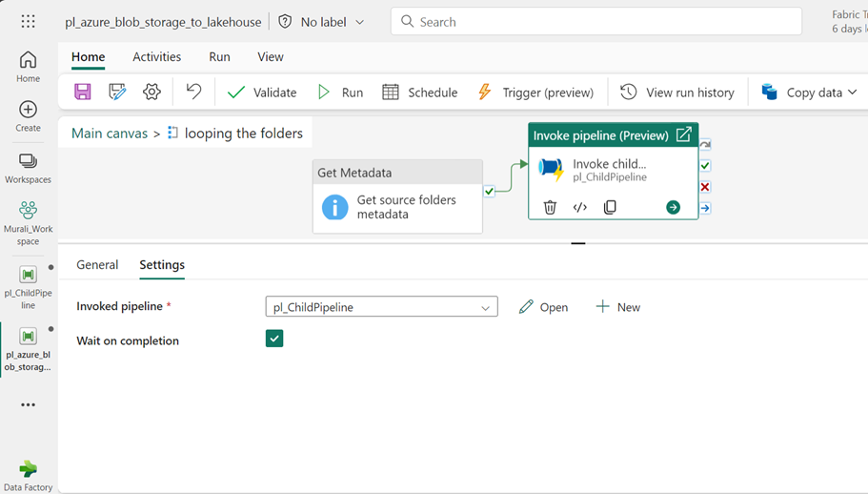Screen dimensions: 868x494
Task: Click the Validate button
Action: pos(262,93)
